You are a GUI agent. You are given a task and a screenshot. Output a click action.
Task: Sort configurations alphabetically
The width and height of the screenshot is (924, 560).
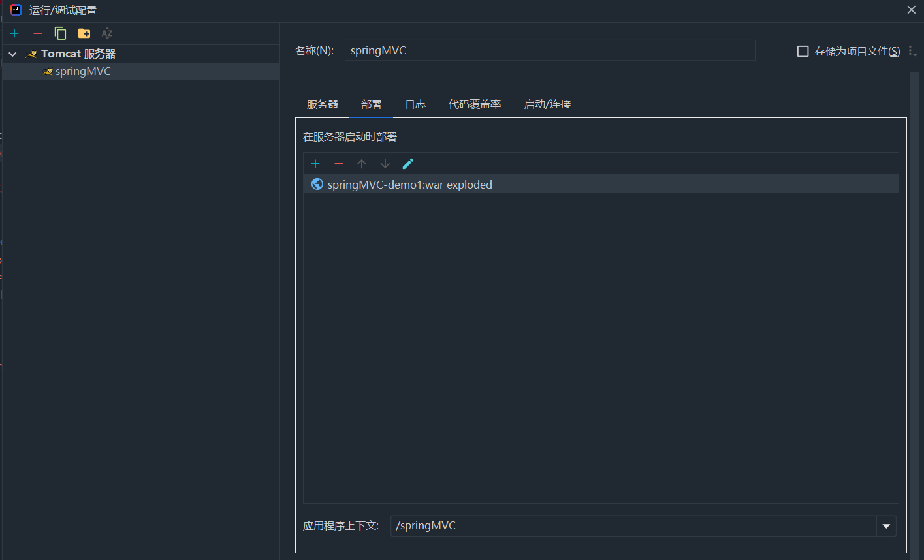(x=106, y=33)
